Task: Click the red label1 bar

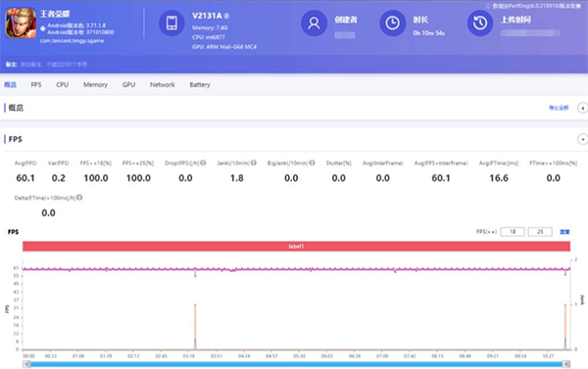Action: 296,246
